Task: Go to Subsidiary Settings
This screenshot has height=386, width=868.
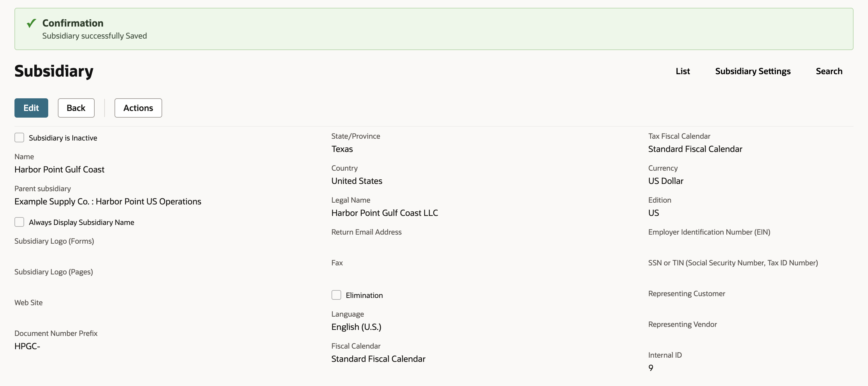Action: pyautogui.click(x=753, y=71)
